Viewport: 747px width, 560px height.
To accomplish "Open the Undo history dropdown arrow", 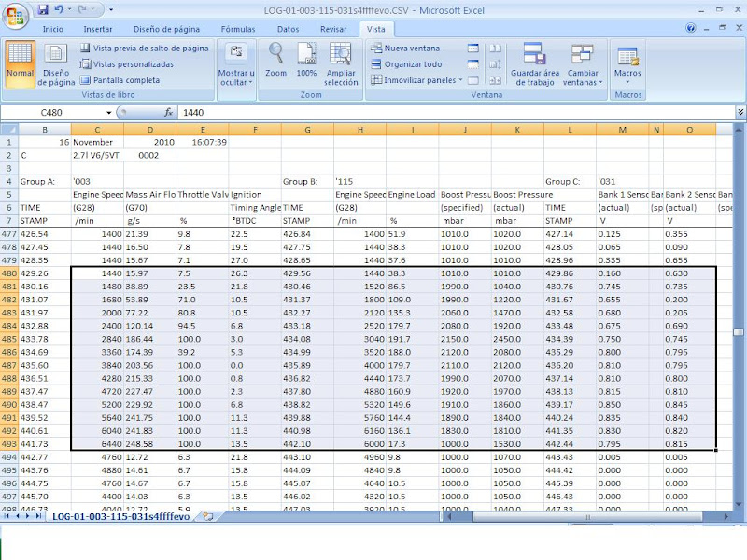I will 69,9.
